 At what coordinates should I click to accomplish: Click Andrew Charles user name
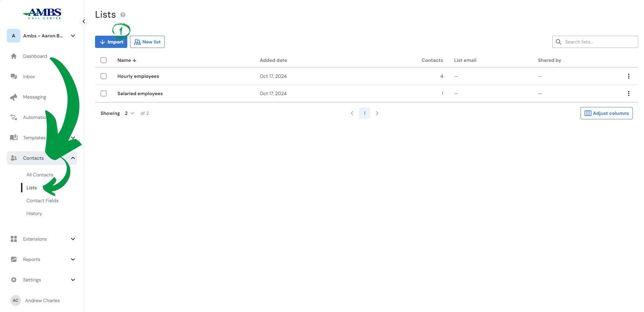tap(42, 300)
